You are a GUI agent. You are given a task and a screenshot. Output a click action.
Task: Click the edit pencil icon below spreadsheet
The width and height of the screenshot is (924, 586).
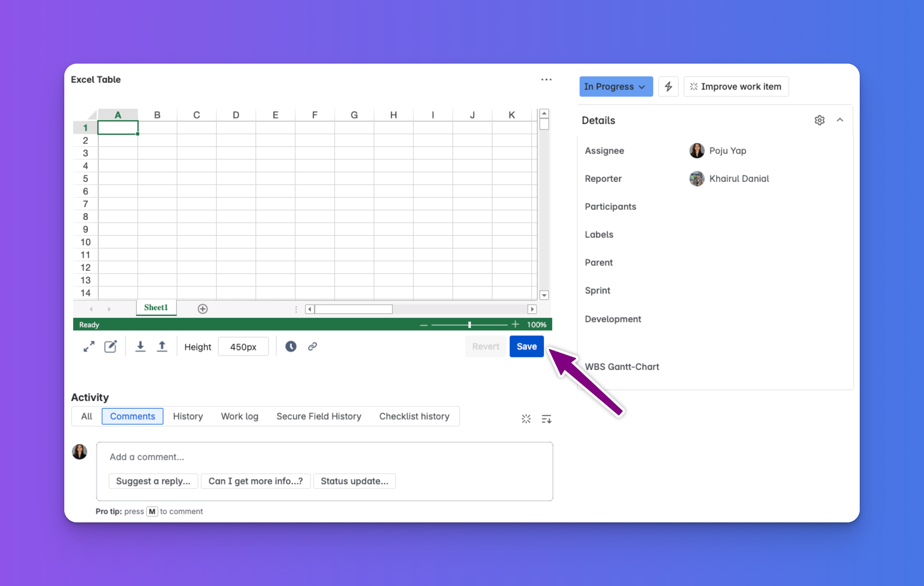pyautogui.click(x=110, y=346)
